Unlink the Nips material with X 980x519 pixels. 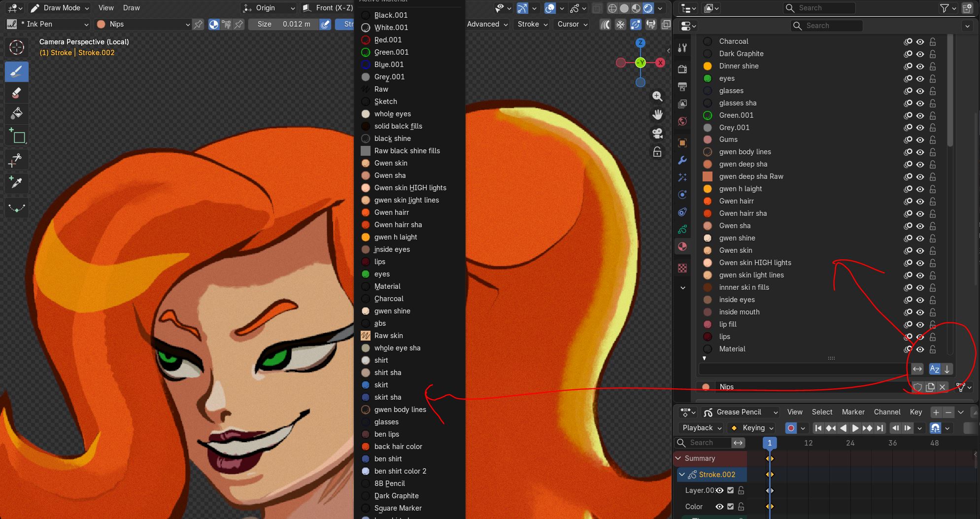coord(942,387)
